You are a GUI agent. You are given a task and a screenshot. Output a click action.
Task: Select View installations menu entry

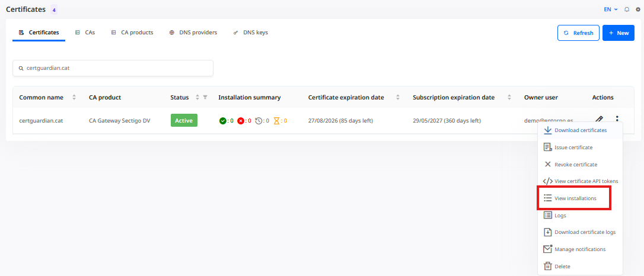point(575,198)
